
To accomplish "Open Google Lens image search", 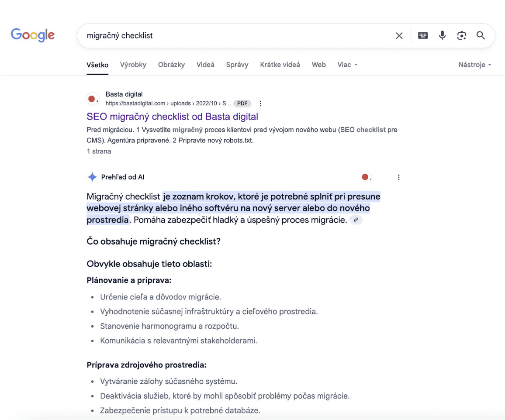I will pos(461,36).
